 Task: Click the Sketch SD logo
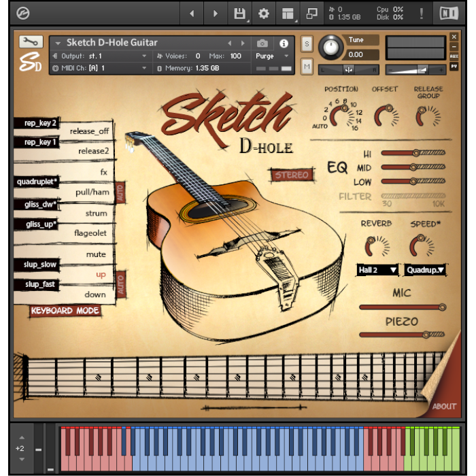click(x=31, y=62)
